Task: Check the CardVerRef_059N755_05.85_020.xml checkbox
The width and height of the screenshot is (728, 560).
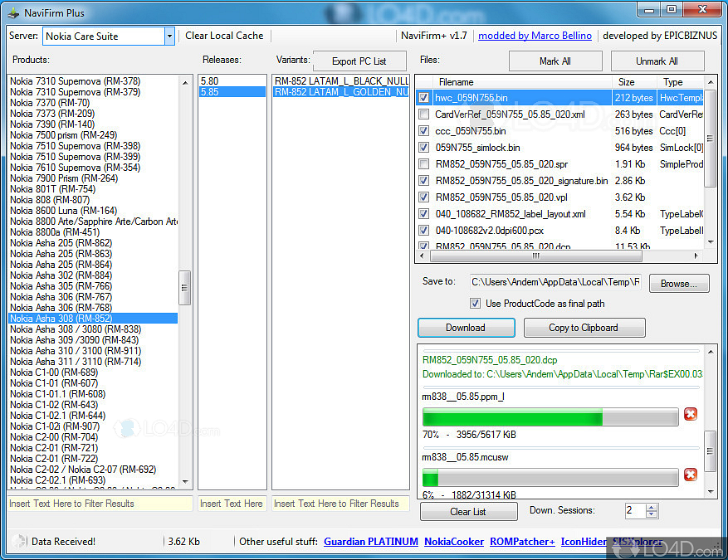Action: click(424, 114)
